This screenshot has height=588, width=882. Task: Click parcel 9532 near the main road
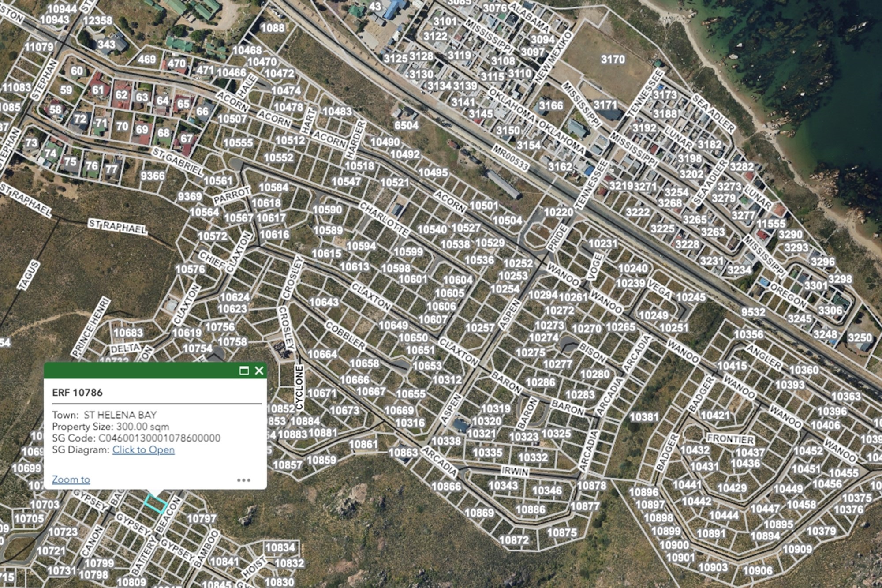(x=753, y=312)
